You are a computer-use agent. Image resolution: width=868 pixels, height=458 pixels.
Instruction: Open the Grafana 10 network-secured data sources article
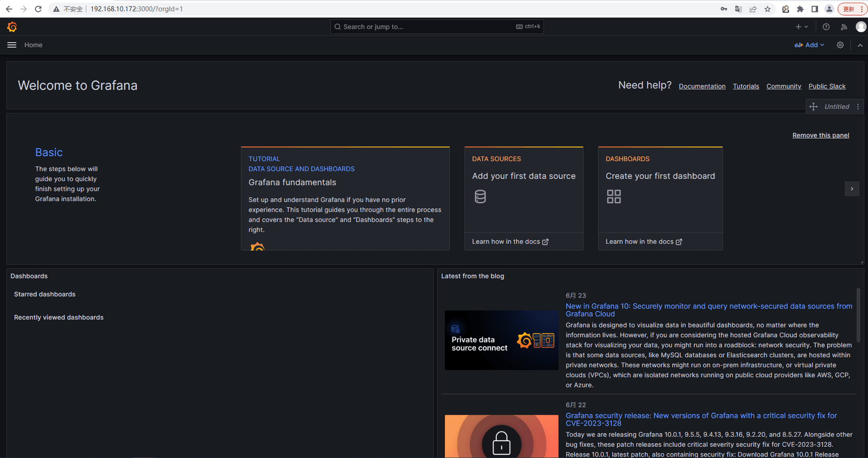click(709, 310)
